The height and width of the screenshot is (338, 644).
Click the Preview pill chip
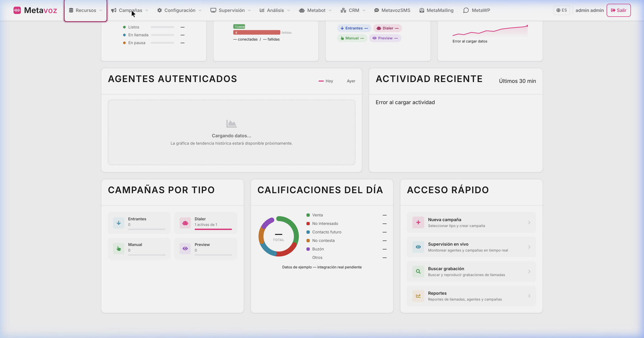point(385,38)
